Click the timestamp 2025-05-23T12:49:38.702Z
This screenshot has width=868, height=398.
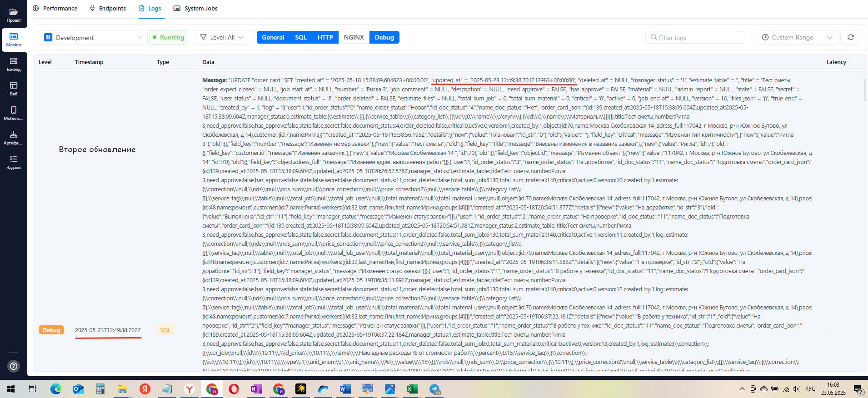click(x=108, y=330)
